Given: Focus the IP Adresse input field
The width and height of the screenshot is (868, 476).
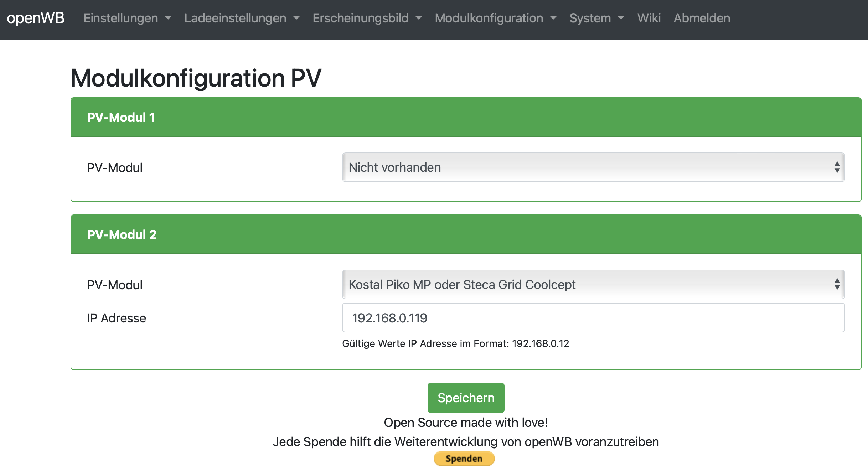Looking at the screenshot, I should click(x=593, y=318).
